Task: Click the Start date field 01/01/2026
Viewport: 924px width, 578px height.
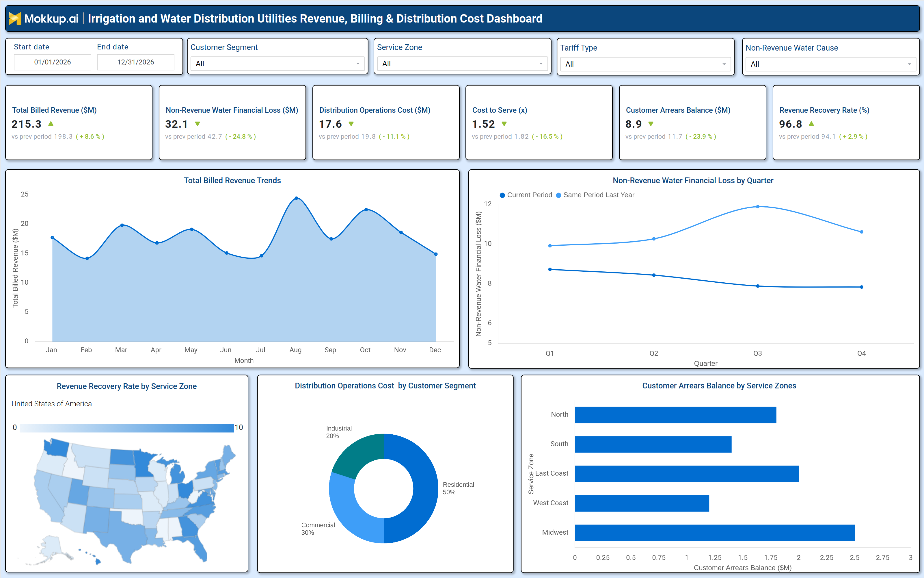Action: click(x=52, y=62)
